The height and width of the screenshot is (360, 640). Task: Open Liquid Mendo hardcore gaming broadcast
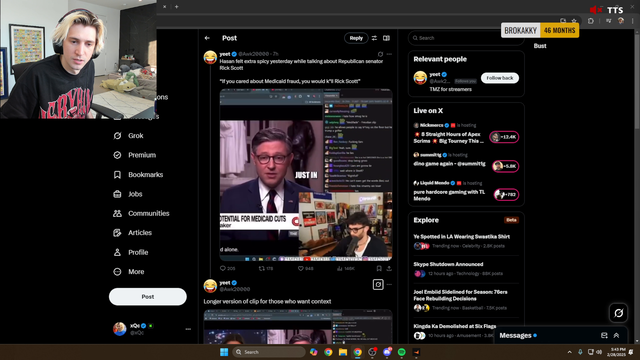tap(449, 195)
